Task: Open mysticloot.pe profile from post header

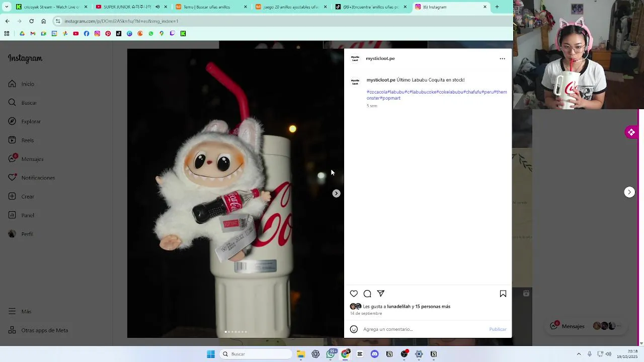Action: tap(380, 58)
